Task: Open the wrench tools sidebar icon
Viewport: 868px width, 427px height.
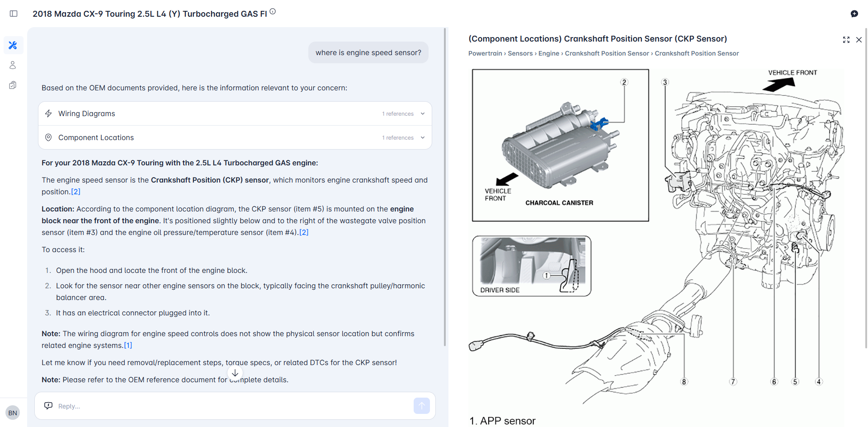Action: [13, 45]
